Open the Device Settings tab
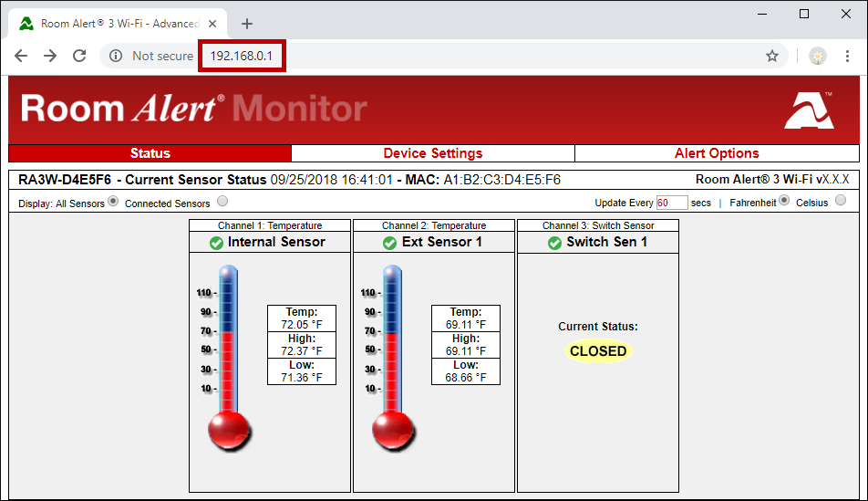This screenshot has width=868, height=501. click(432, 153)
